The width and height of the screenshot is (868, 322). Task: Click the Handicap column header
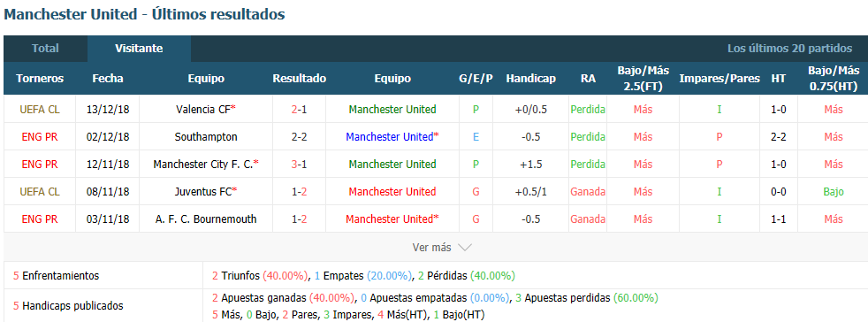click(x=531, y=79)
